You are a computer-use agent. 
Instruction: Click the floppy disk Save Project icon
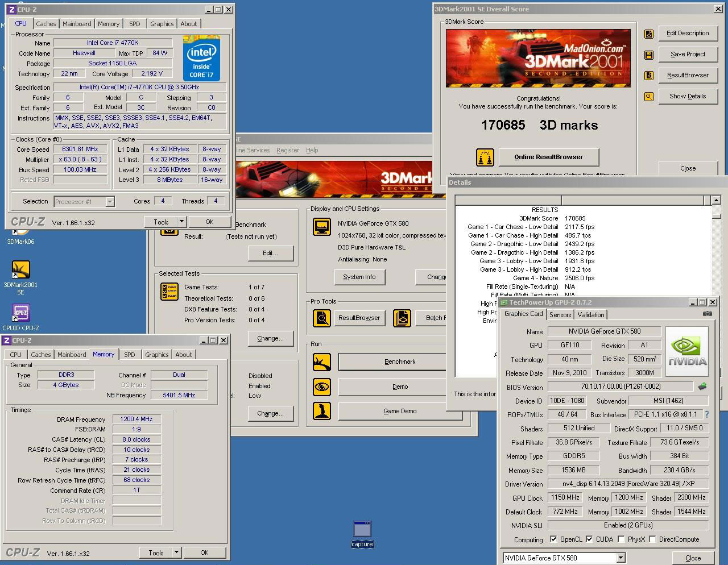pos(649,55)
